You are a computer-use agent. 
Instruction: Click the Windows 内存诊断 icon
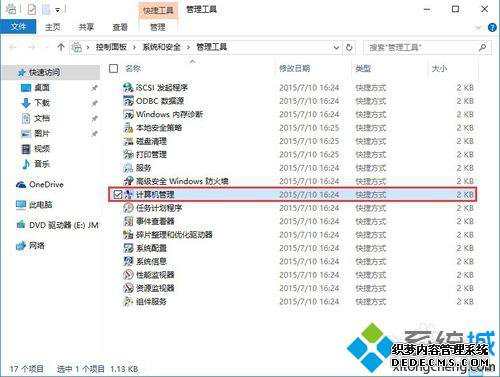pos(128,114)
